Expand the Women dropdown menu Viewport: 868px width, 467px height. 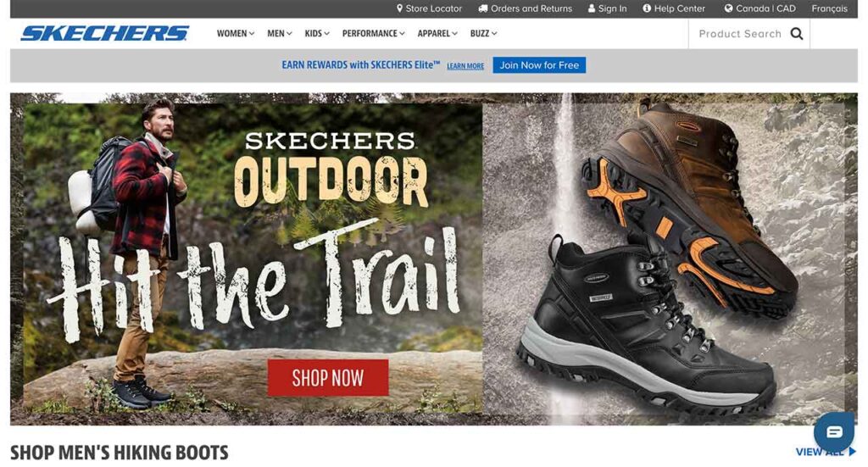(236, 34)
